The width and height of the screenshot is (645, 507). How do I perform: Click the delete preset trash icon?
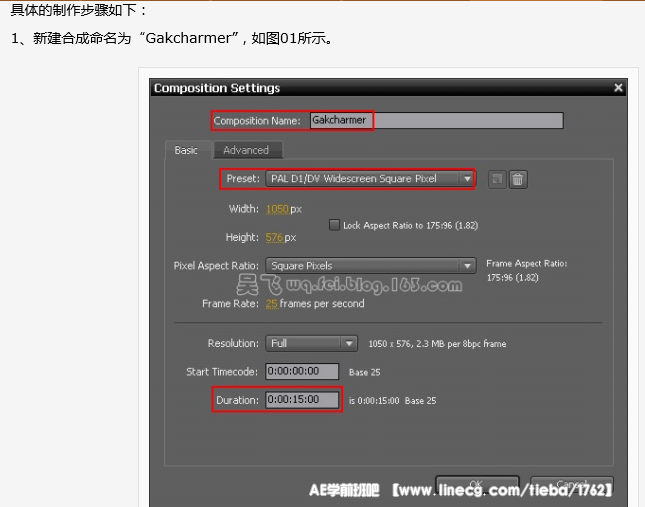tap(518, 179)
